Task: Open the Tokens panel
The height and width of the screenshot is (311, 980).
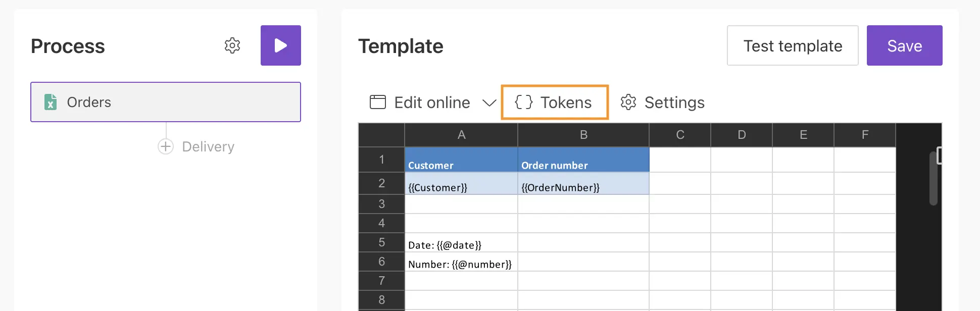Action: (555, 102)
